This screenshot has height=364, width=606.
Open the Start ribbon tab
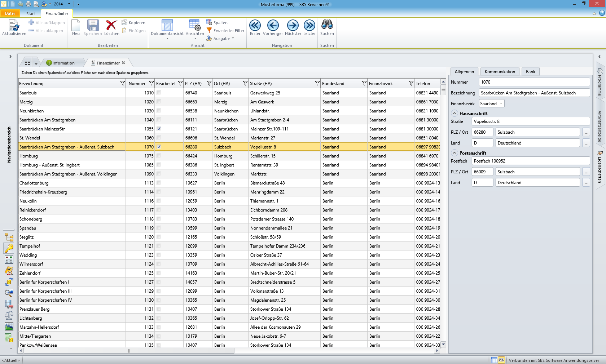coord(31,14)
